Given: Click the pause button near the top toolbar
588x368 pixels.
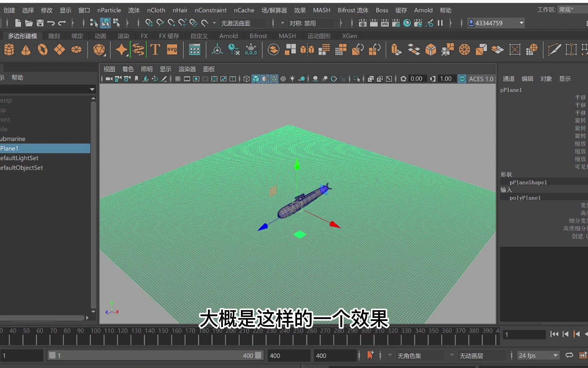Looking at the screenshot, I should click(440, 23).
